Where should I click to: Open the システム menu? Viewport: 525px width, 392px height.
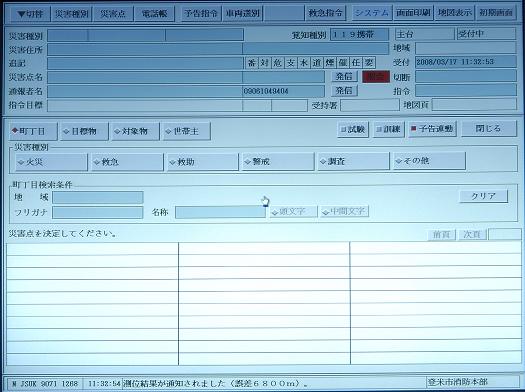point(372,13)
